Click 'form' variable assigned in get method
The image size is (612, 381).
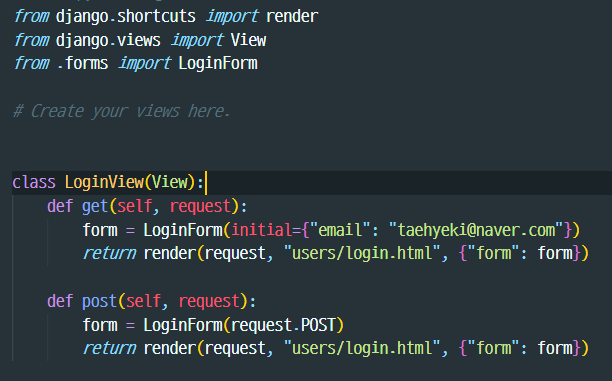click(100, 230)
